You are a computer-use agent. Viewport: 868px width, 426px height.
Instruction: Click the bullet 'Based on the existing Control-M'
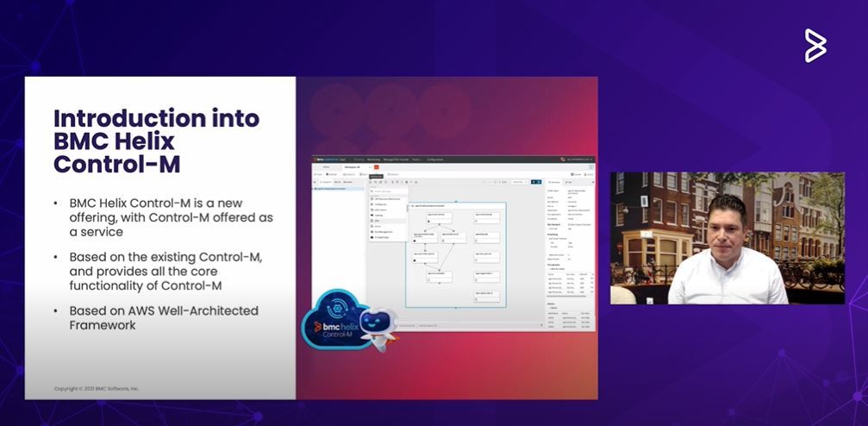click(x=165, y=272)
